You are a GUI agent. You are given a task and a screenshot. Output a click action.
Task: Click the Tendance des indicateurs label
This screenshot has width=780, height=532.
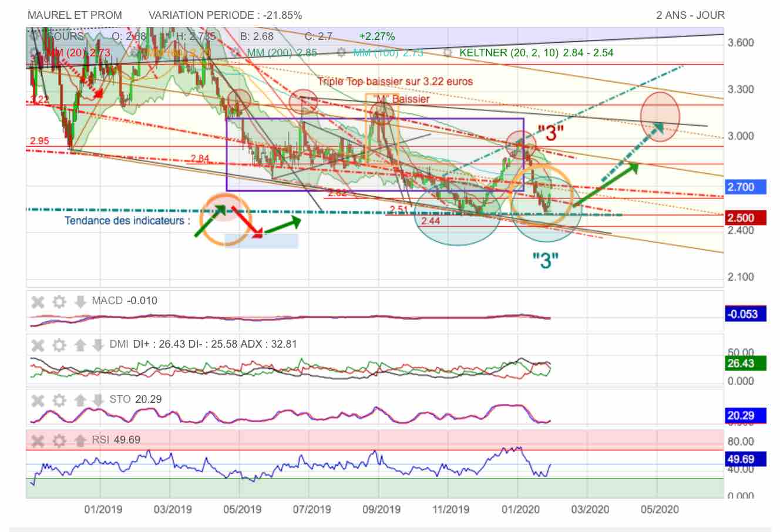coord(127,221)
